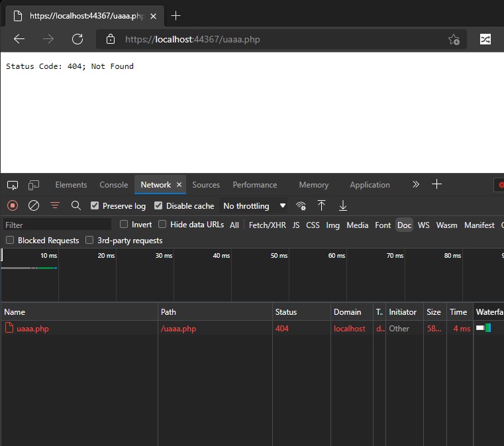Show only CSS requests
Screen dimensions: 504x446
coord(313,225)
